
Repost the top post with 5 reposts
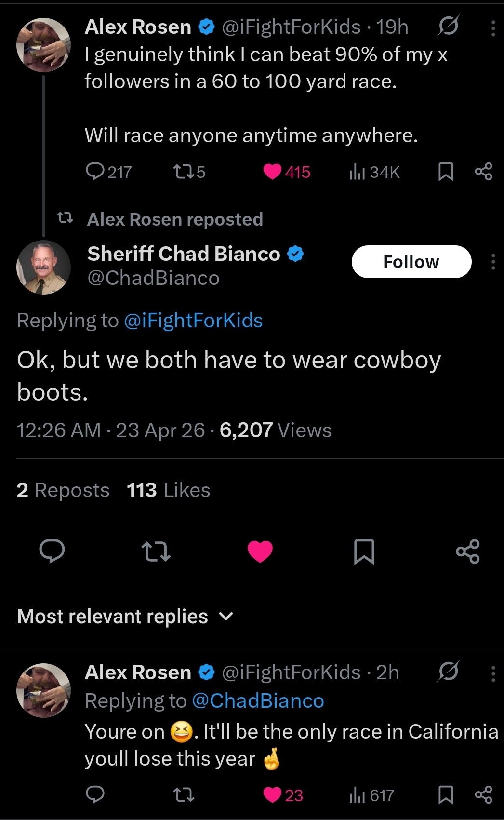click(x=182, y=172)
